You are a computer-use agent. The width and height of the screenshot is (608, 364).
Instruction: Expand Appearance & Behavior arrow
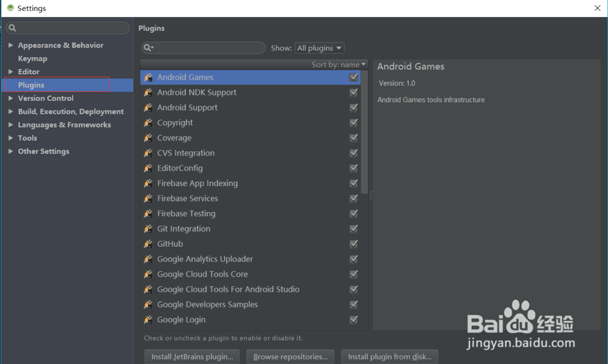10,45
